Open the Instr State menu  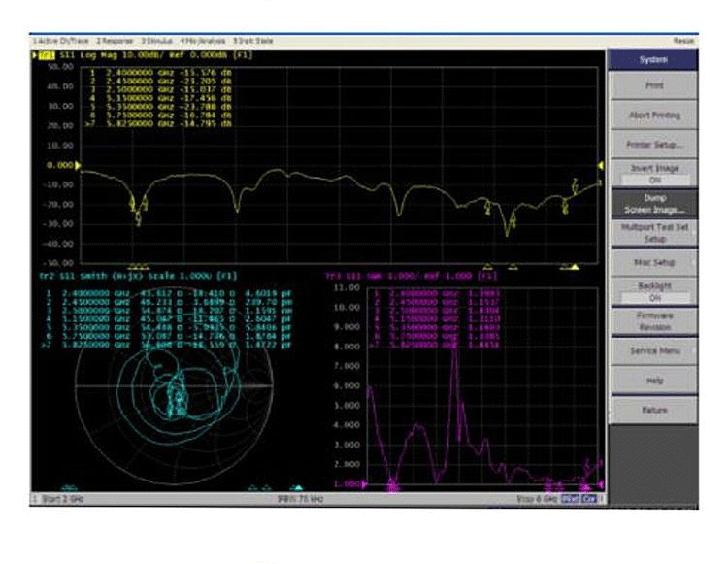pyautogui.click(x=252, y=41)
